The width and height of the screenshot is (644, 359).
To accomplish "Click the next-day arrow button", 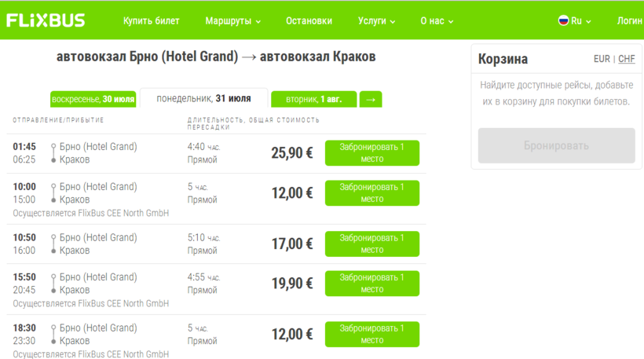I will point(371,100).
